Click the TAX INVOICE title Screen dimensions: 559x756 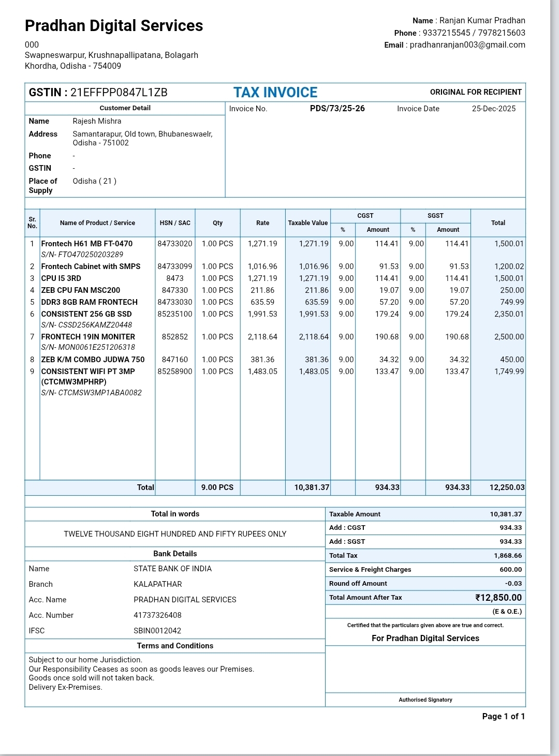pos(275,93)
